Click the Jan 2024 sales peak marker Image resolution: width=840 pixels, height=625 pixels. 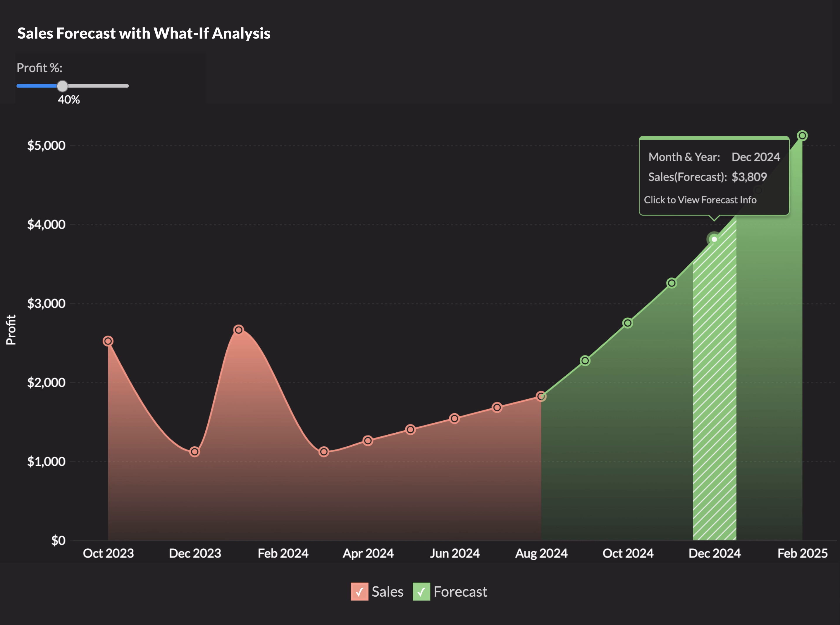pos(238,330)
